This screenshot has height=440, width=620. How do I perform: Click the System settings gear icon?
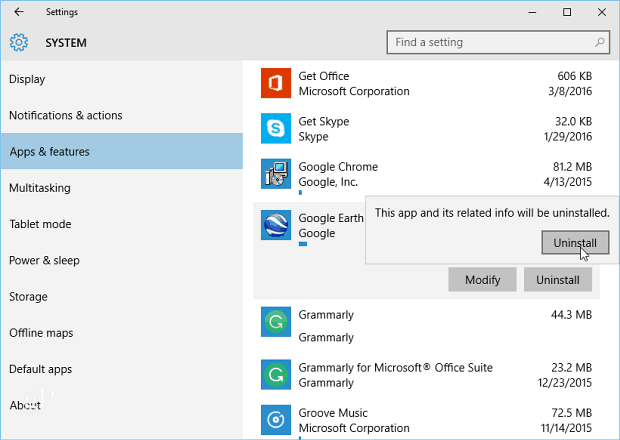[19, 42]
